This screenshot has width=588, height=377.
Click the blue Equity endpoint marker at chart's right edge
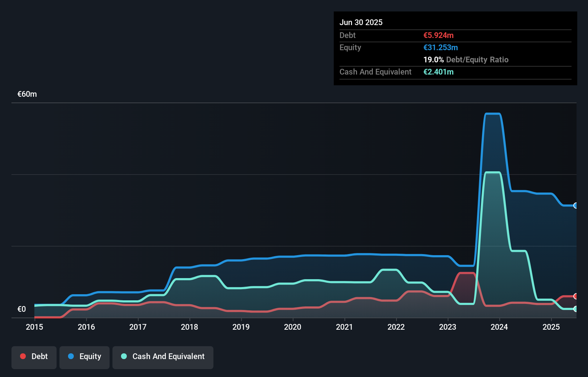click(x=575, y=205)
